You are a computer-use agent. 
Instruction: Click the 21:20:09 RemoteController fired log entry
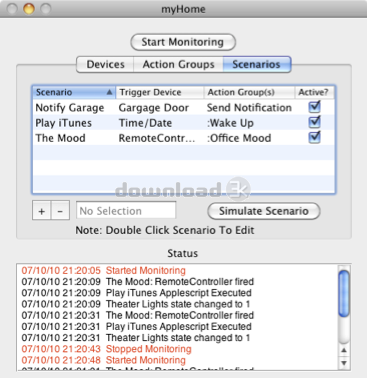(138, 282)
